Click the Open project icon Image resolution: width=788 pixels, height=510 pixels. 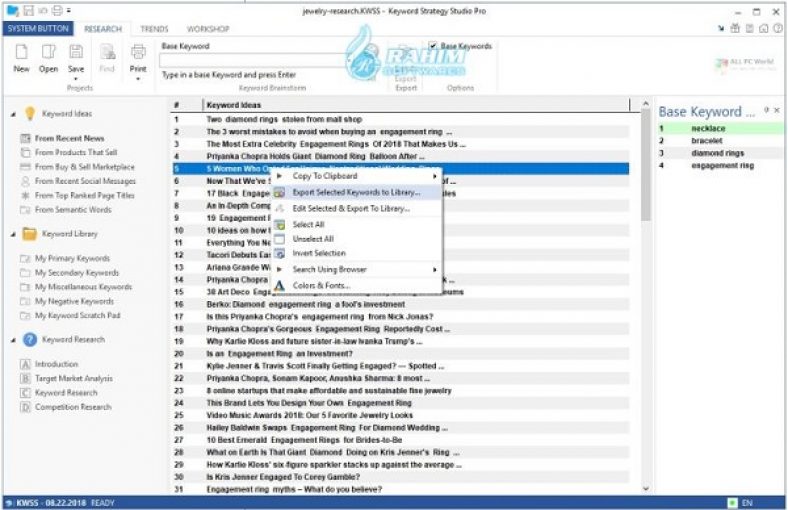coord(48,52)
